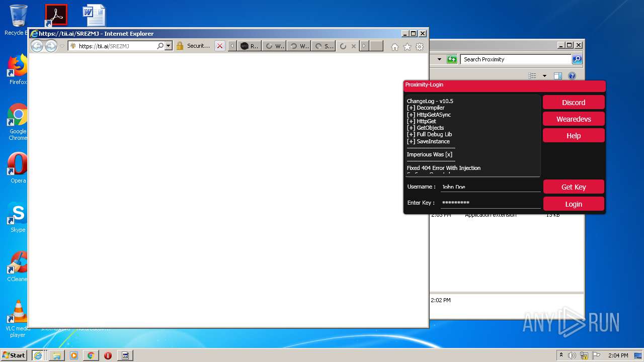Switch to the first 'W...' browser tab
Image resolution: width=644 pixels, height=362 pixels.
click(x=274, y=46)
